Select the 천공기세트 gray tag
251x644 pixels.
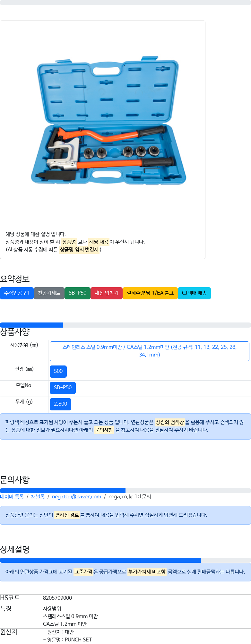[49, 293]
